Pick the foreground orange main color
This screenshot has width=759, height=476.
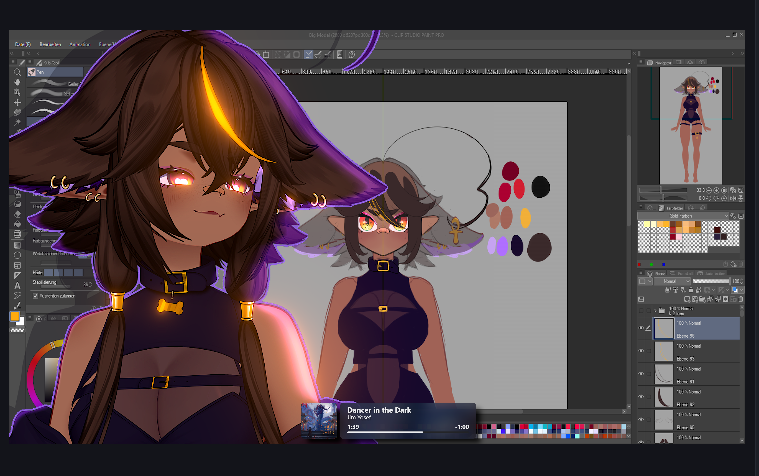15,317
